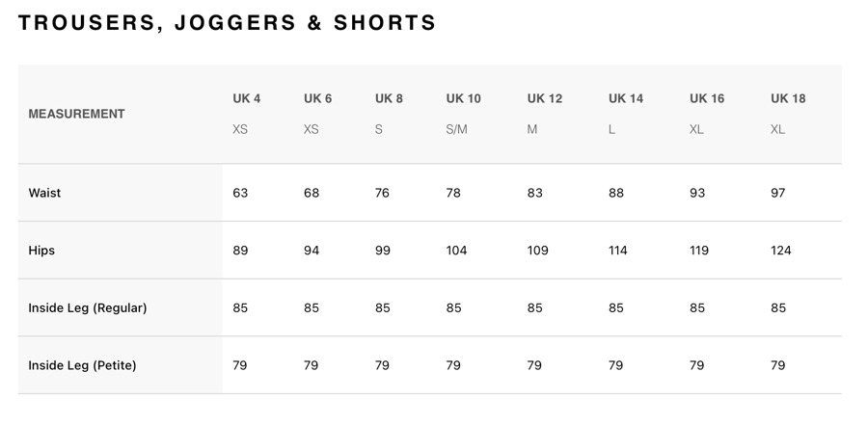Click waist value 97 for UK 18

pyautogui.click(x=778, y=193)
